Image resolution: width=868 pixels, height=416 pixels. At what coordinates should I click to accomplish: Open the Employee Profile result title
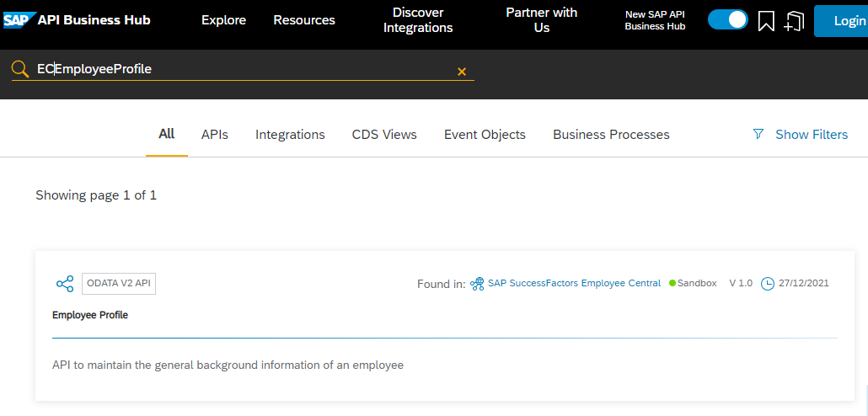pos(90,315)
